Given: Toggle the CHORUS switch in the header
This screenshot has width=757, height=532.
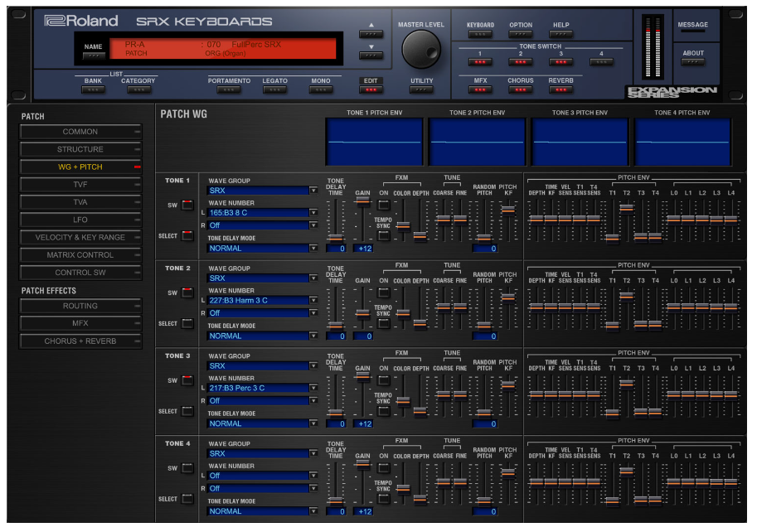Looking at the screenshot, I should tap(521, 89).
